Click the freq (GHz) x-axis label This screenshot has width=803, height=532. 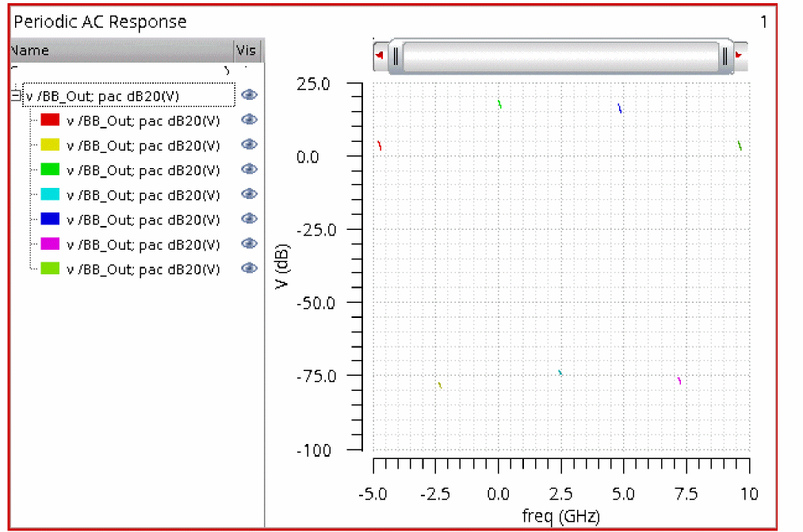pyautogui.click(x=560, y=516)
